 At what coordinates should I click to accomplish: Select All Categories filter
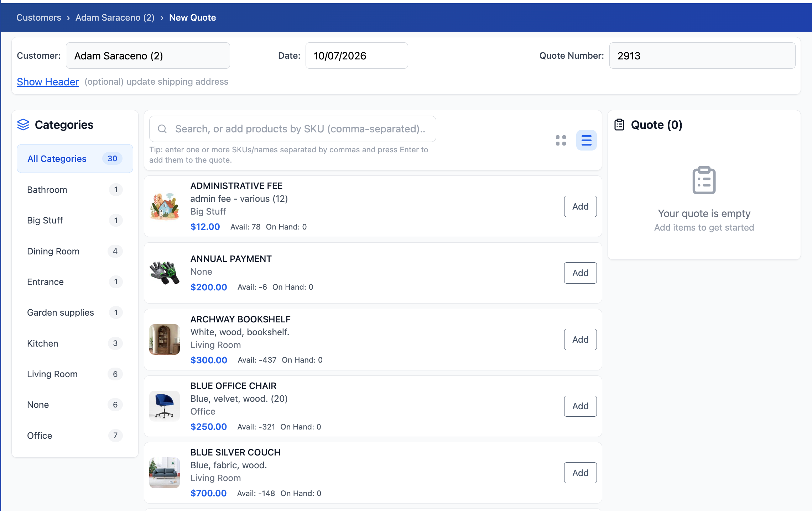(x=75, y=159)
